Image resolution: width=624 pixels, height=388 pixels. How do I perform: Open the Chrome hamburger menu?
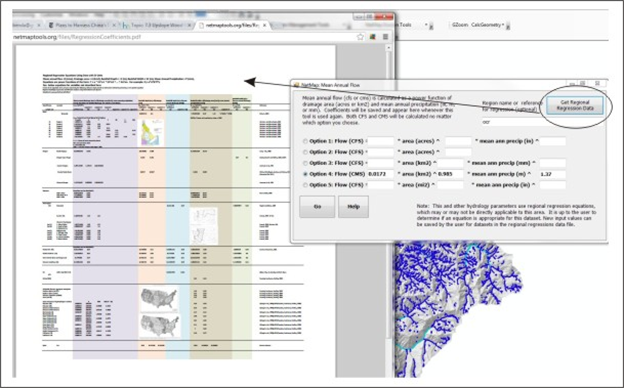(x=385, y=37)
